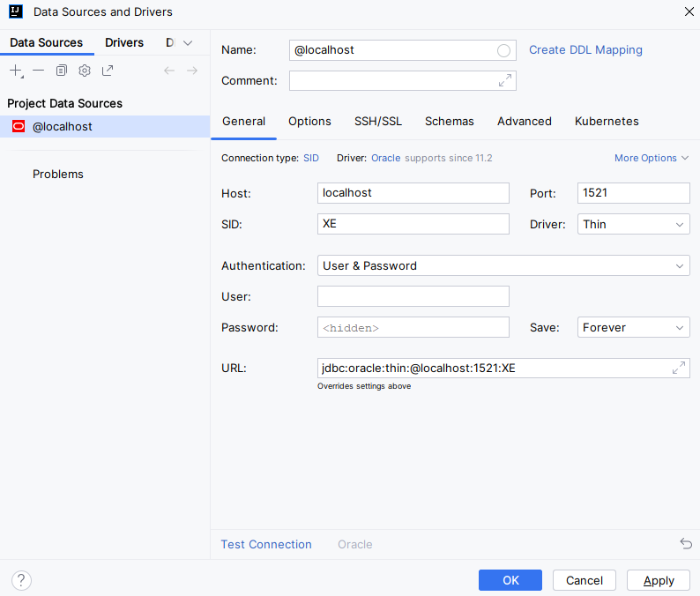
Task: Click the revert changes arrow icon
Action: point(686,543)
